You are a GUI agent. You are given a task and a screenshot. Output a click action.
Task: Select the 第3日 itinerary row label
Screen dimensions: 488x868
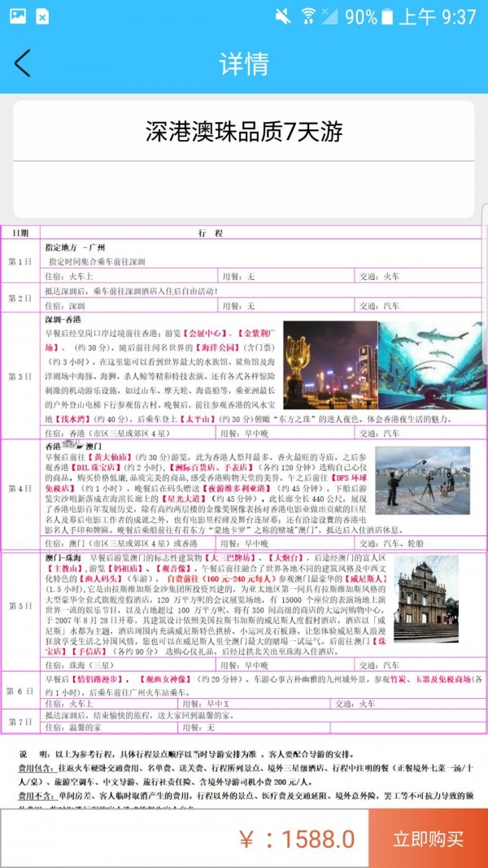[x=20, y=376]
